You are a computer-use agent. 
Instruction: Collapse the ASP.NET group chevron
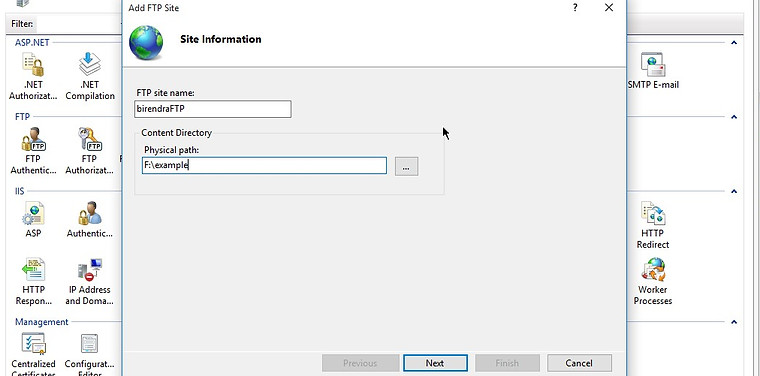[734, 43]
